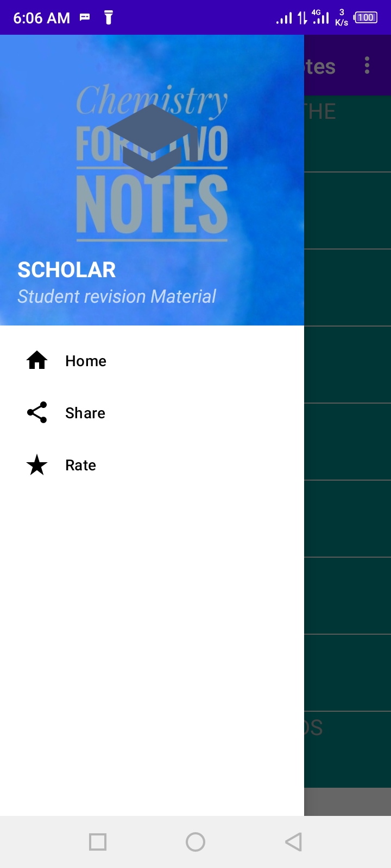Tap the graduation cap logo
The image size is (391, 868).
[x=152, y=141]
